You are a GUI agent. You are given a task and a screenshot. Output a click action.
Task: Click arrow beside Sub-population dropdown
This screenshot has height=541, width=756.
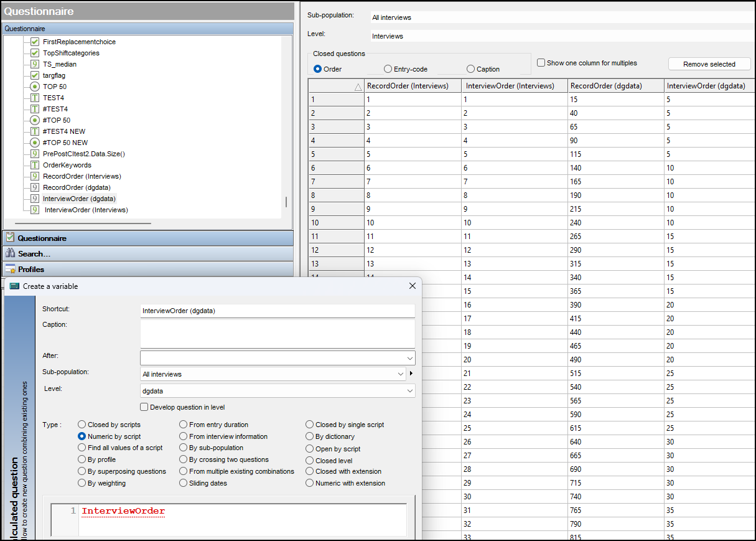(411, 374)
